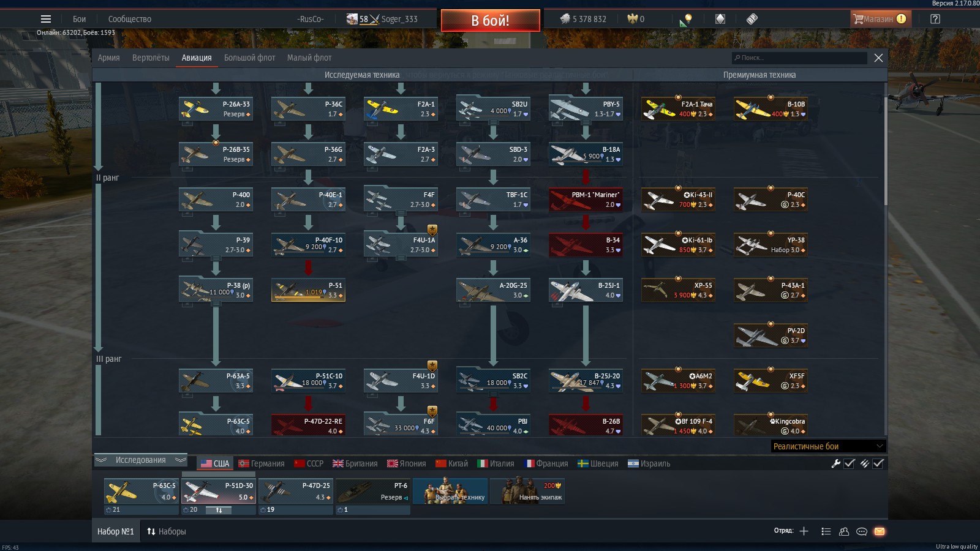The width and height of the screenshot is (980, 551).
Task: Select the Швеция nation tab
Action: 598,463
